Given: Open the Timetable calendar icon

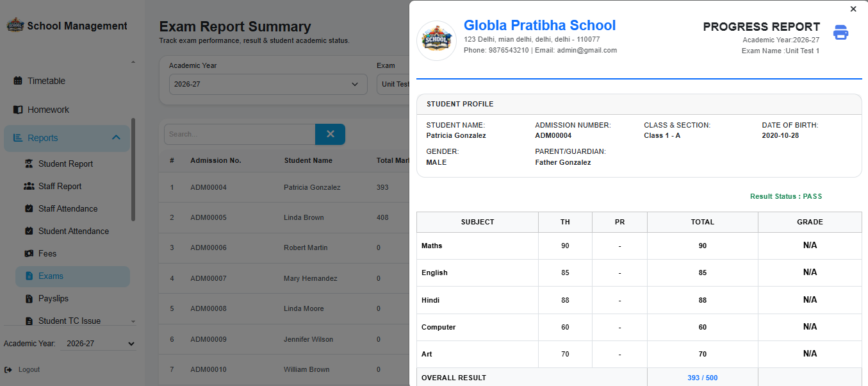Looking at the screenshot, I should click(18, 81).
